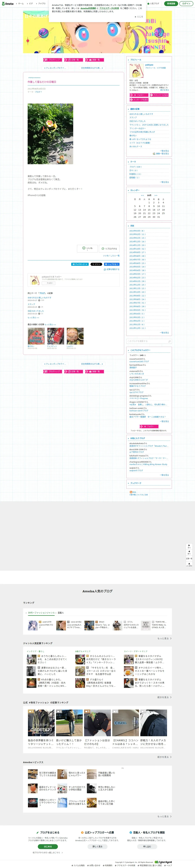Click the 上に戻る back-to-top button
195x868 pixels.
189,564
